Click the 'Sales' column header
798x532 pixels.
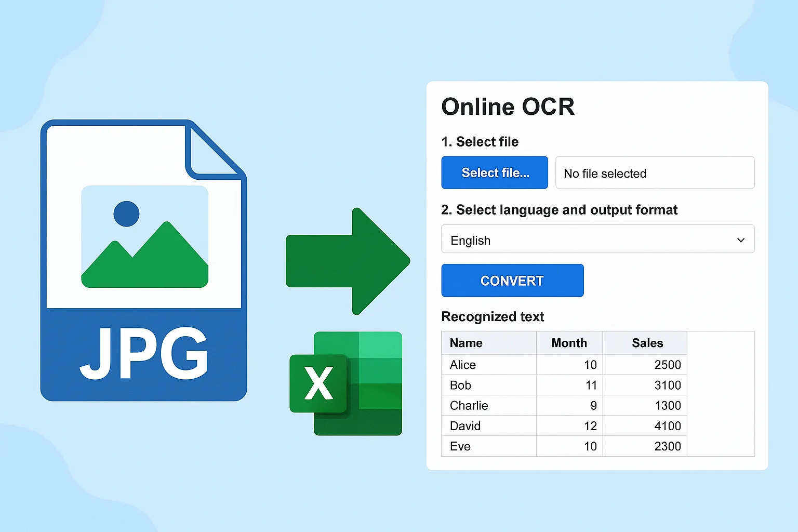[x=645, y=343]
